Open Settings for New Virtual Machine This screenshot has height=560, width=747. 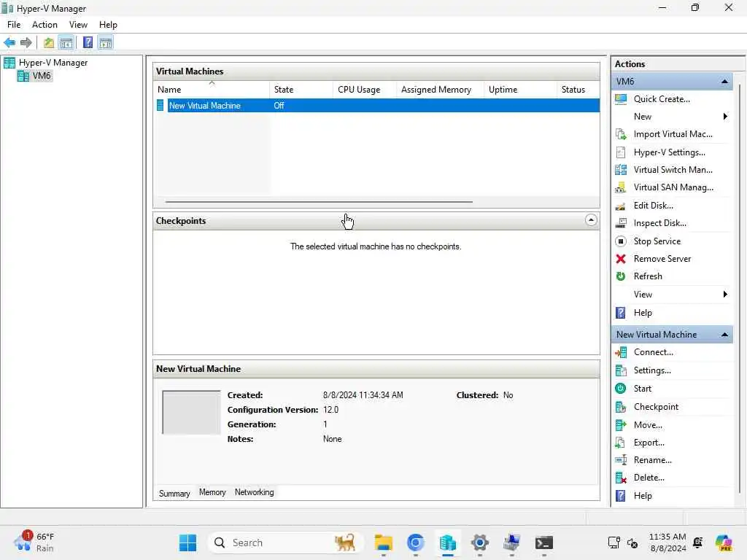coord(652,370)
